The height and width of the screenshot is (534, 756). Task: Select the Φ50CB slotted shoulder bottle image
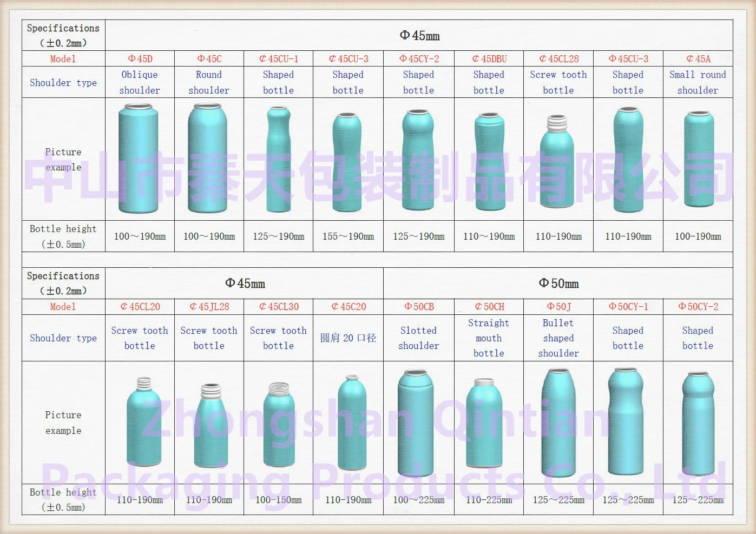(417, 423)
